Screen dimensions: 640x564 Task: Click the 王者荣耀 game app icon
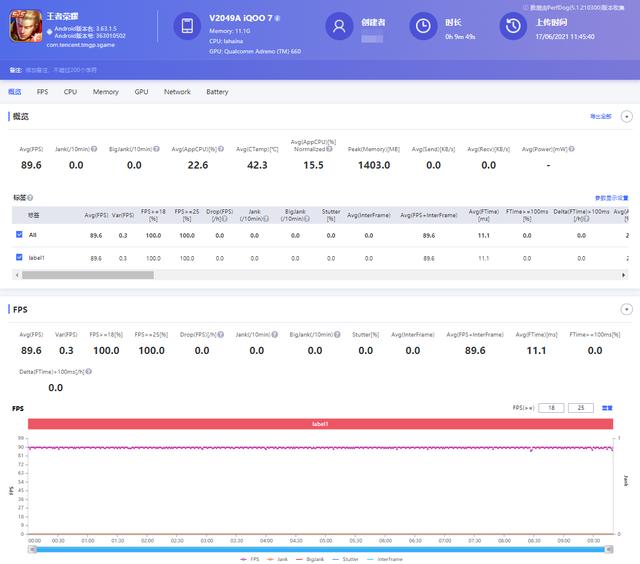[x=26, y=26]
